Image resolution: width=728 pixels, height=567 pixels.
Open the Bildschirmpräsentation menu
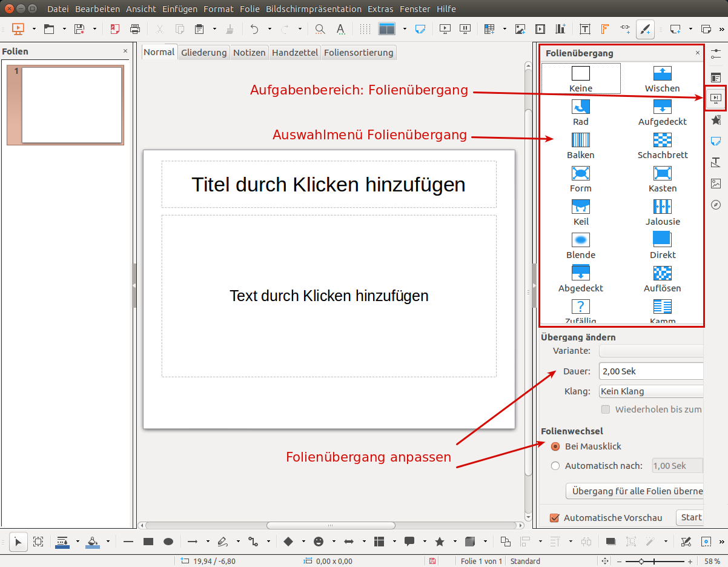pos(314,9)
